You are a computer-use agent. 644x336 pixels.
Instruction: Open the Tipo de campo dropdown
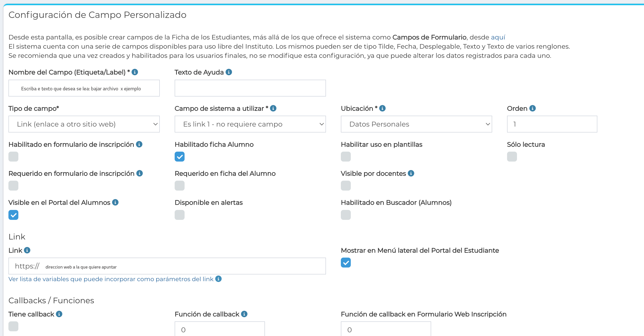[84, 124]
